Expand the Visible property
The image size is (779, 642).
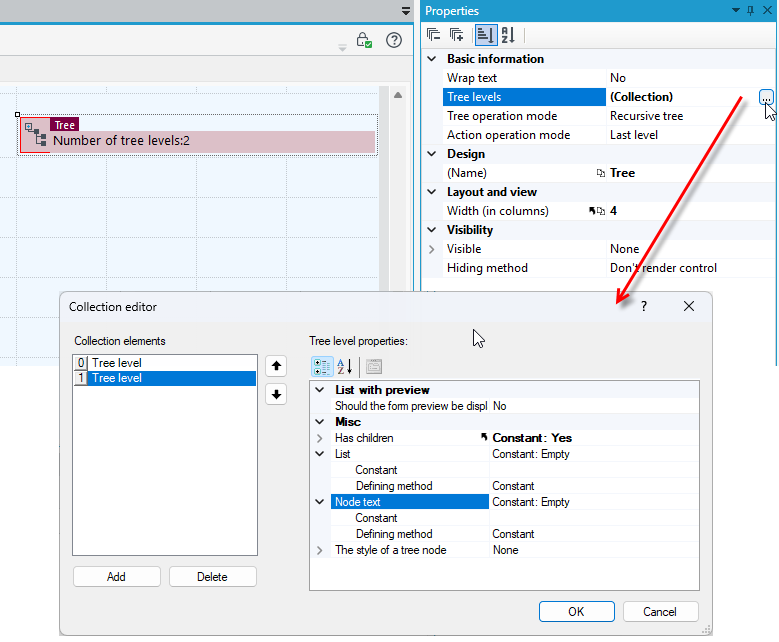click(432, 249)
